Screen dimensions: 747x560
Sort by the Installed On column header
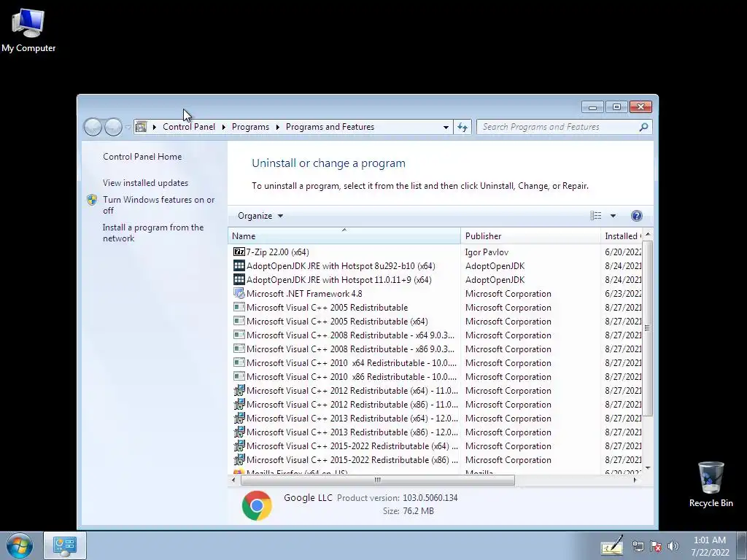[x=622, y=236]
